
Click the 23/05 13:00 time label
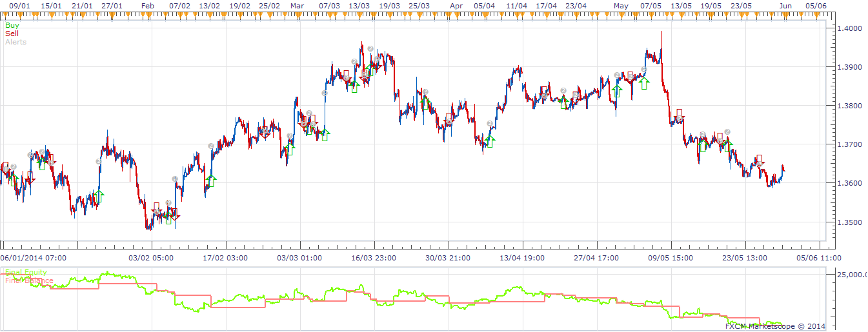pos(745,258)
